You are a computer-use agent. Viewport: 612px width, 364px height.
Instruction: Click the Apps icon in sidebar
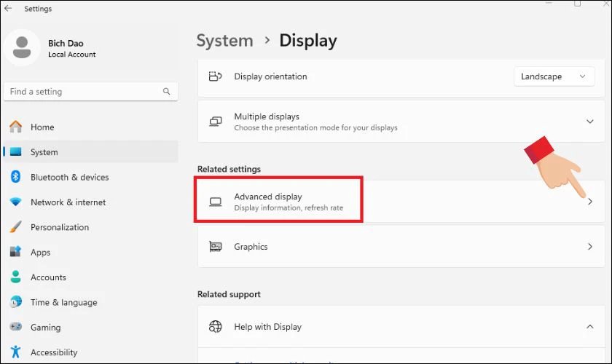point(15,252)
